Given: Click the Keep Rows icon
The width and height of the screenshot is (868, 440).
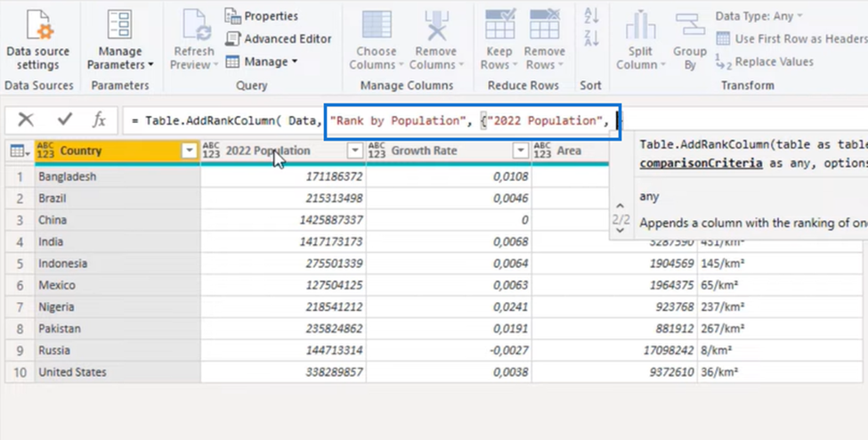Looking at the screenshot, I should click(x=499, y=24).
